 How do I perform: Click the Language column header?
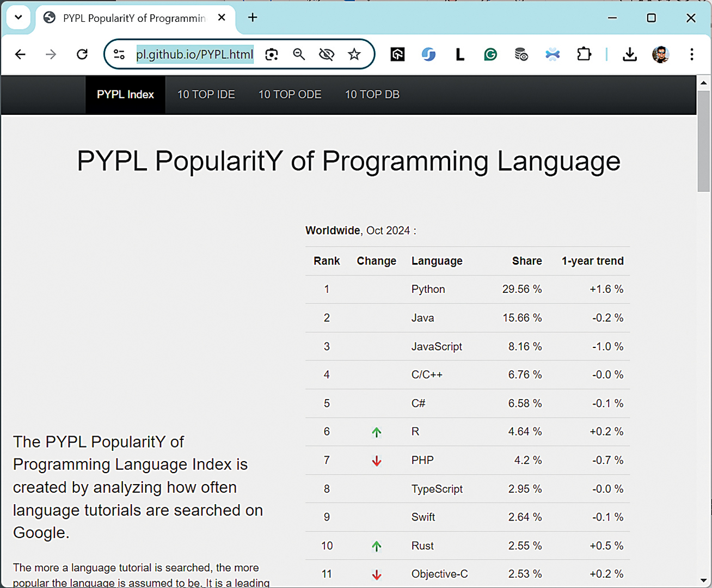(437, 261)
